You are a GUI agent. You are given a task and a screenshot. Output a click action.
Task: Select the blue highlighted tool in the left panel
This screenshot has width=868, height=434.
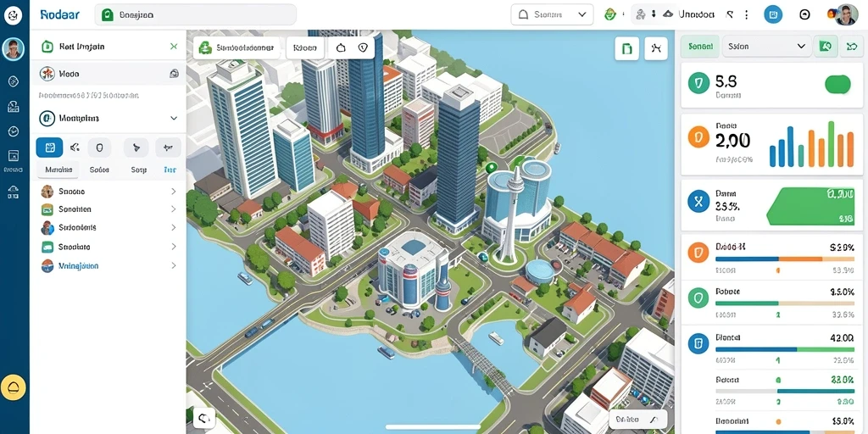49,147
